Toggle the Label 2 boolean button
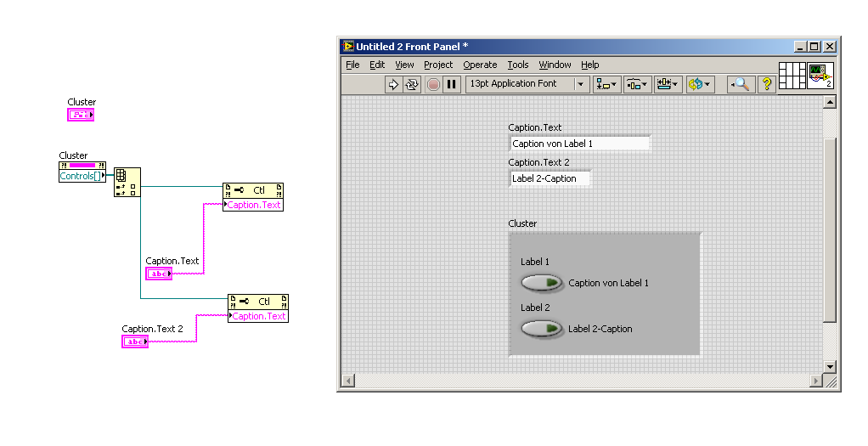Image resolution: width=868 pixels, height=446 pixels. click(541, 329)
